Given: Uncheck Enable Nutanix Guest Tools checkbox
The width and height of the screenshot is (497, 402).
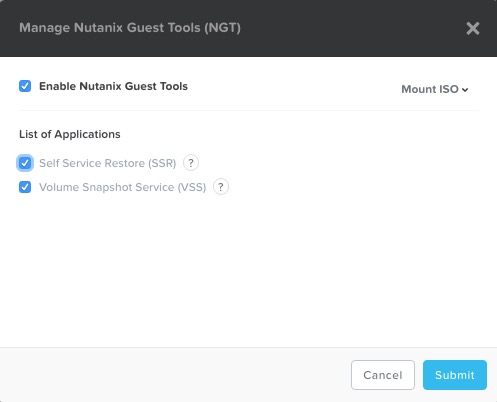Looking at the screenshot, I should click(x=25, y=86).
